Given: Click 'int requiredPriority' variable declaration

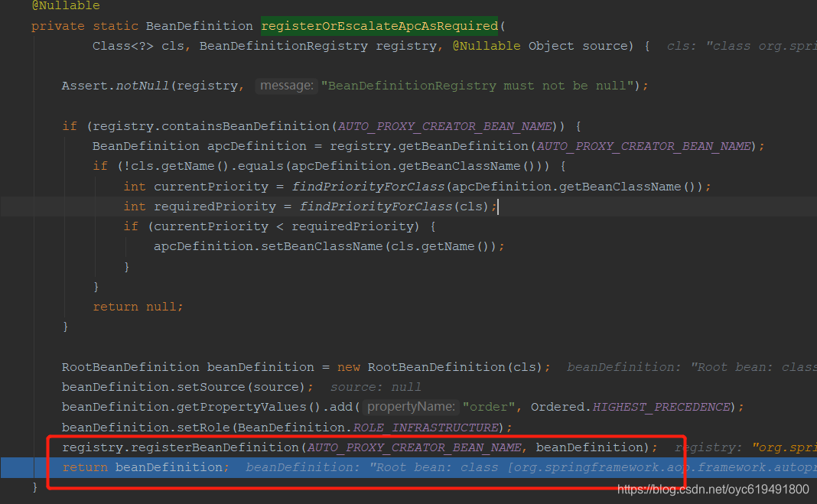Looking at the screenshot, I should click(x=200, y=206).
